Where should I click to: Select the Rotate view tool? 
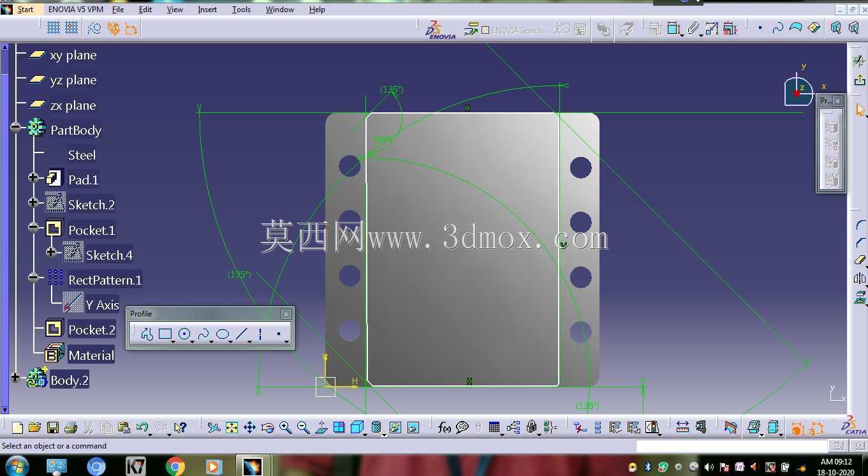click(x=268, y=428)
